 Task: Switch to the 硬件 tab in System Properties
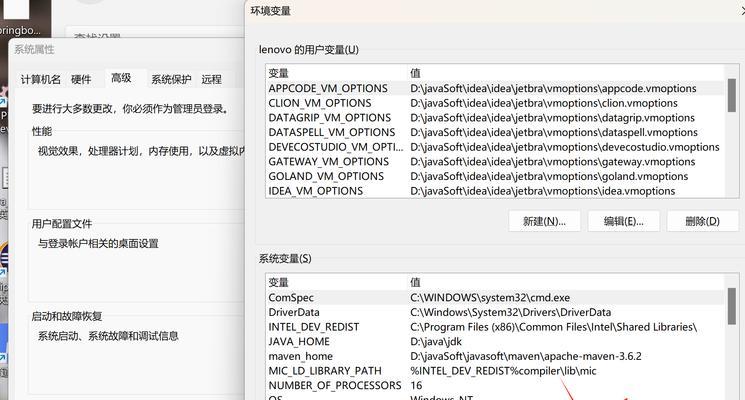[x=81, y=79]
